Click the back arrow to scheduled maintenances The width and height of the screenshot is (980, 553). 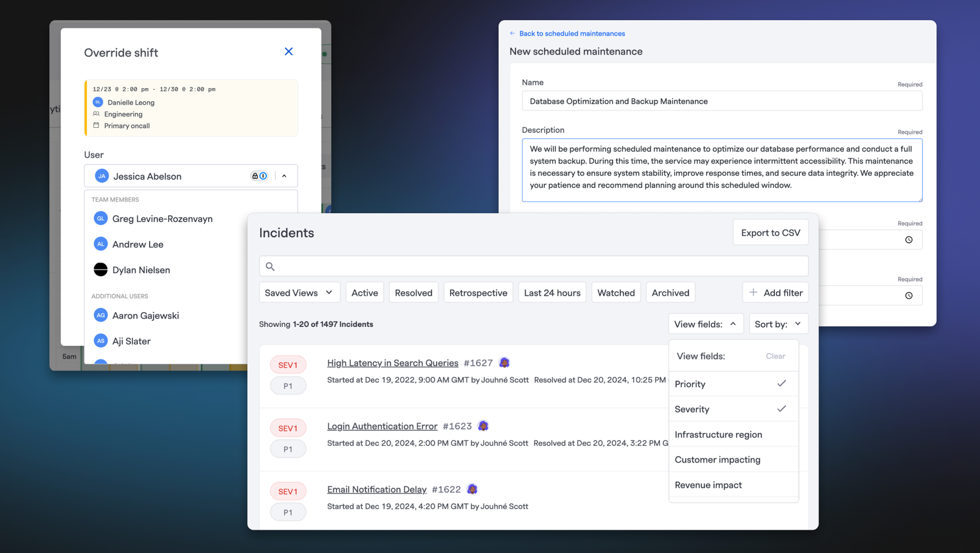(x=512, y=33)
